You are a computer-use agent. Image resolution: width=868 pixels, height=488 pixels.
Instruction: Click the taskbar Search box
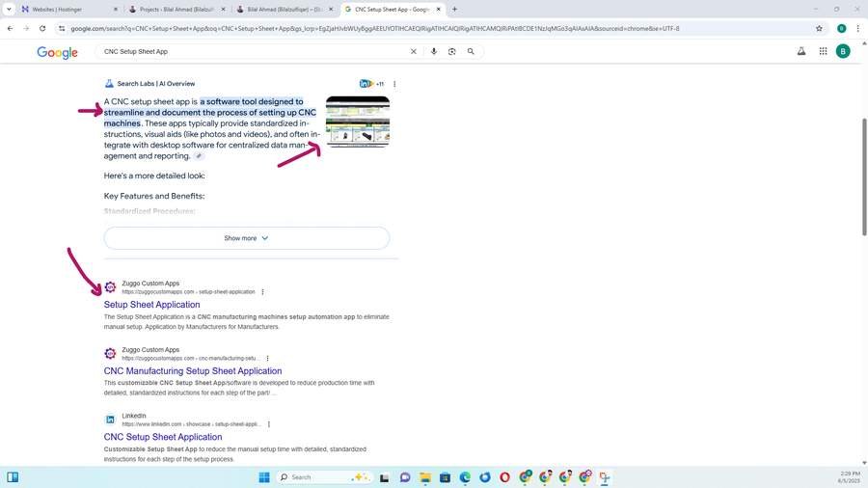324,477
